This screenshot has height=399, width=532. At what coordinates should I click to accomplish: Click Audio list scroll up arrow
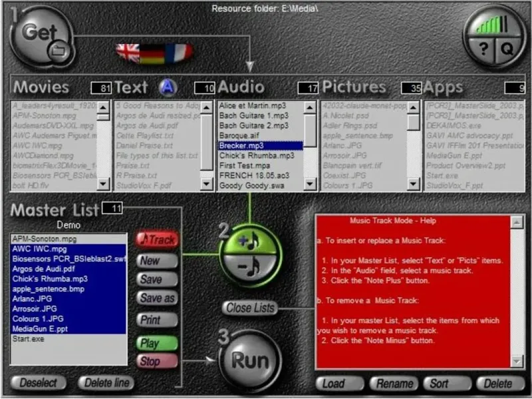point(310,108)
